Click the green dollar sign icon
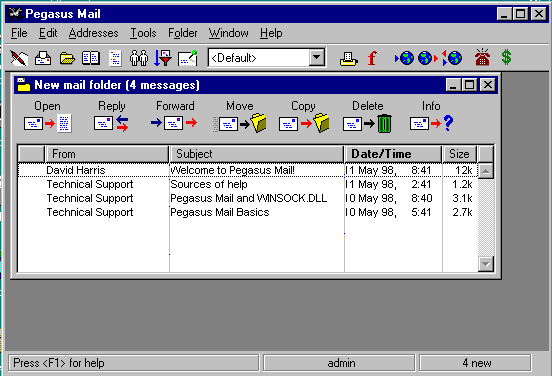This screenshot has height=376, width=552. point(506,57)
